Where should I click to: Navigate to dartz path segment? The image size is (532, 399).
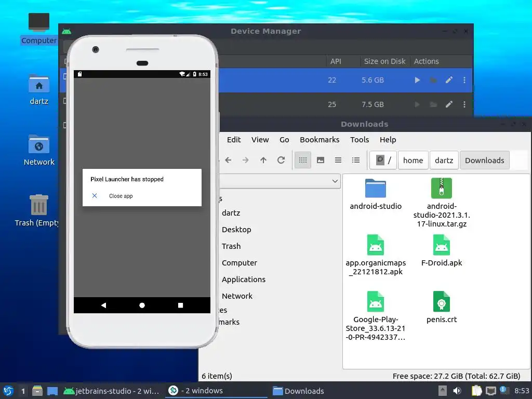coord(444,160)
